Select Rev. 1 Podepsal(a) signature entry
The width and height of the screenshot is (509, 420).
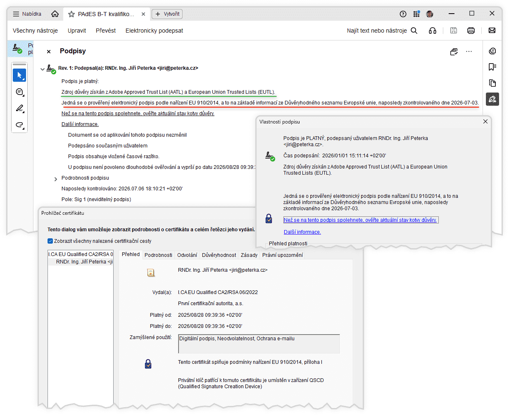tap(128, 68)
